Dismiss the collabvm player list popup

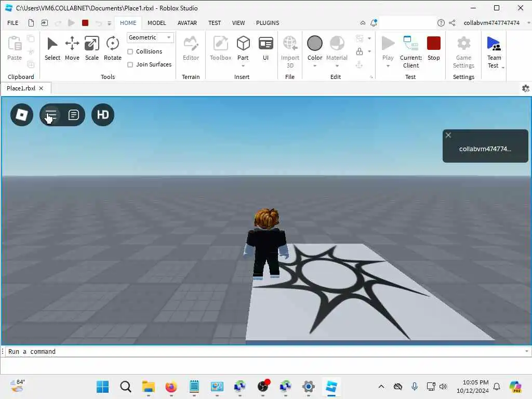coord(448,135)
